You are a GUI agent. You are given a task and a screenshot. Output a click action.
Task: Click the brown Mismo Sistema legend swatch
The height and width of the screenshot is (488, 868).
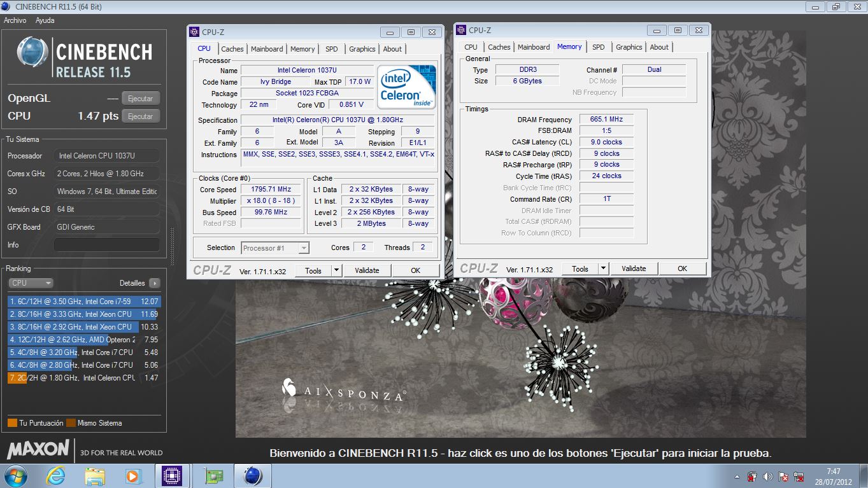[x=71, y=423]
